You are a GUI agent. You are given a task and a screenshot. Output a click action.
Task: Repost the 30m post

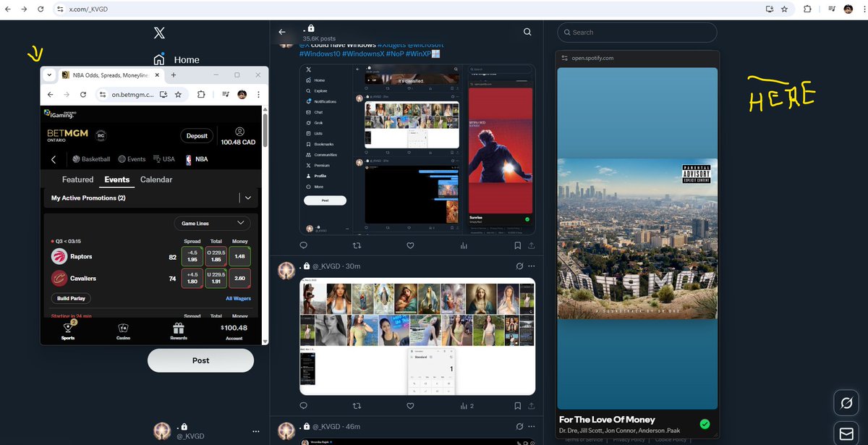coord(356,406)
